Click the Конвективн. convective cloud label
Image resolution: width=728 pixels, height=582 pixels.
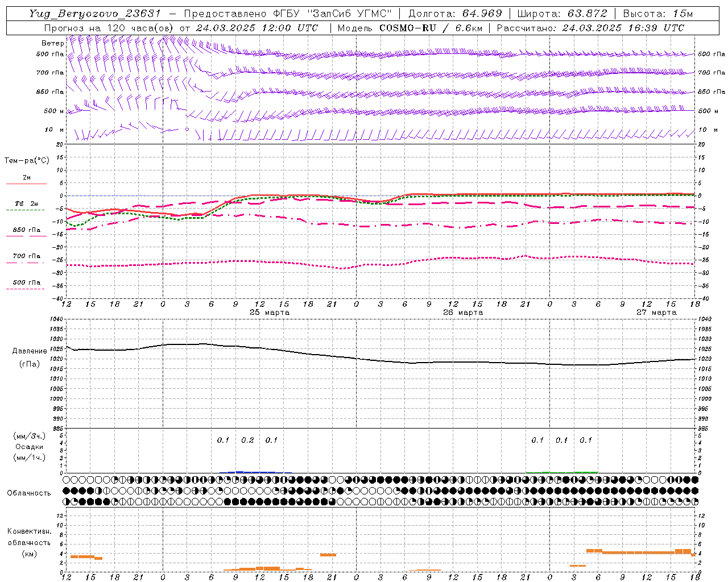[x=29, y=531]
